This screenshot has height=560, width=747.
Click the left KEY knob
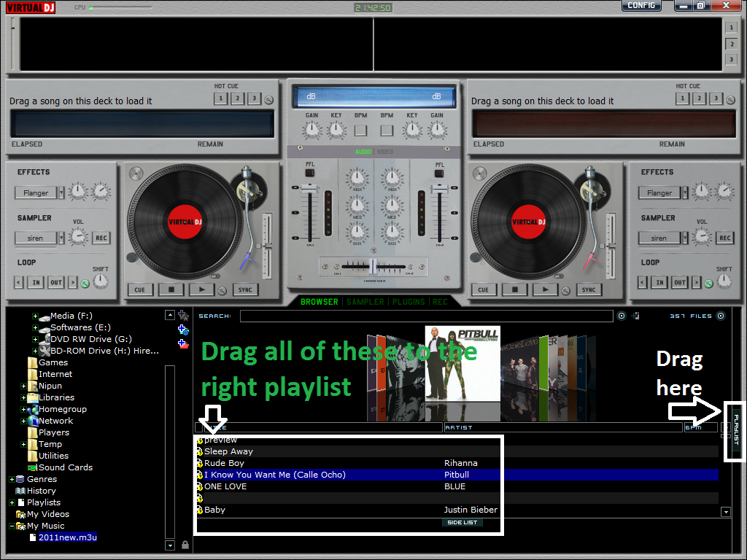pyautogui.click(x=336, y=130)
